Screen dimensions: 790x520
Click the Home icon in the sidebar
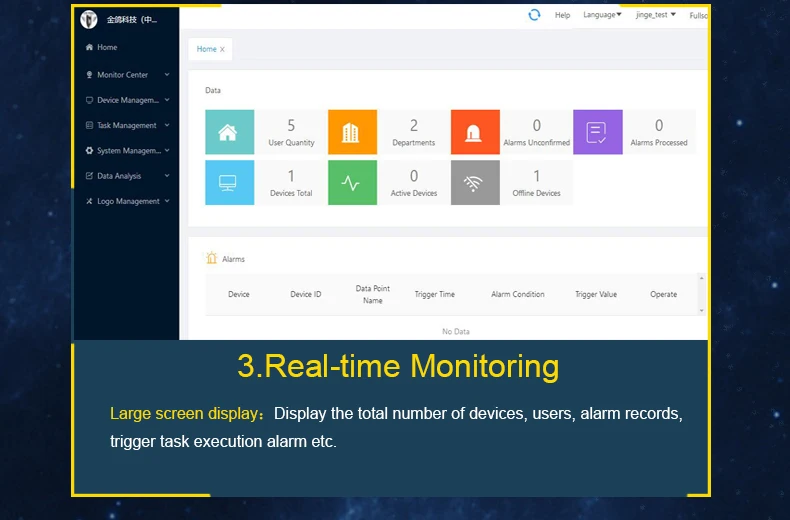[89, 47]
